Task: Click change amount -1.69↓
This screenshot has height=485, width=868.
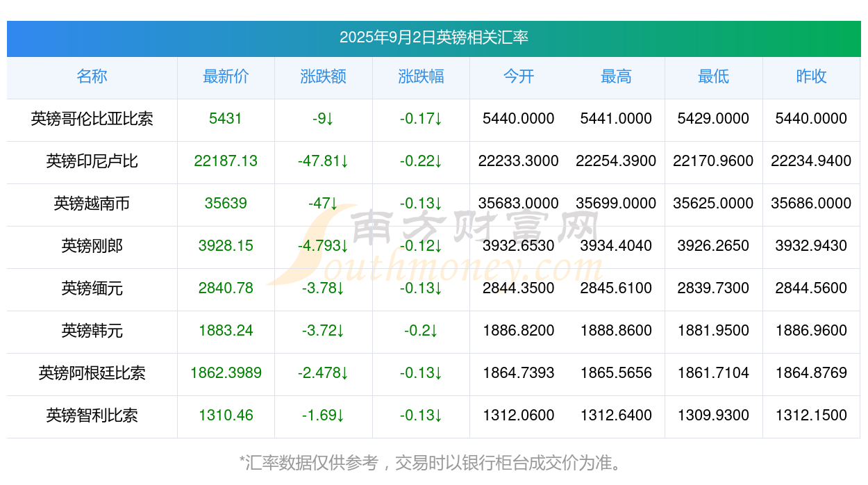Action: (x=323, y=416)
